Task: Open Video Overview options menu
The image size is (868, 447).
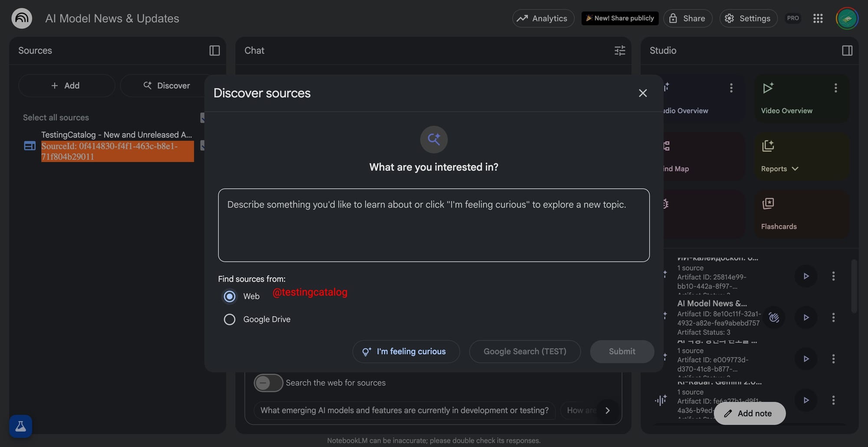Action: (x=835, y=88)
